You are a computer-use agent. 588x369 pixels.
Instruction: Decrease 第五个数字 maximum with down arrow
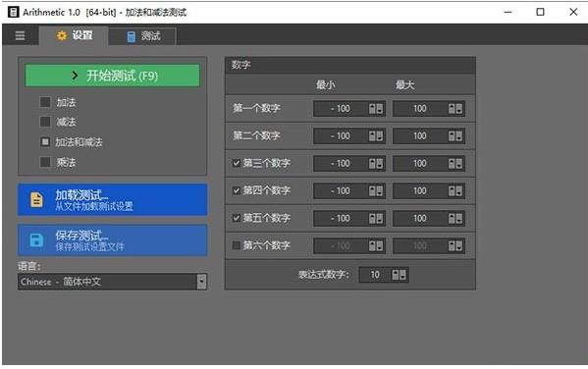[459, 218]
